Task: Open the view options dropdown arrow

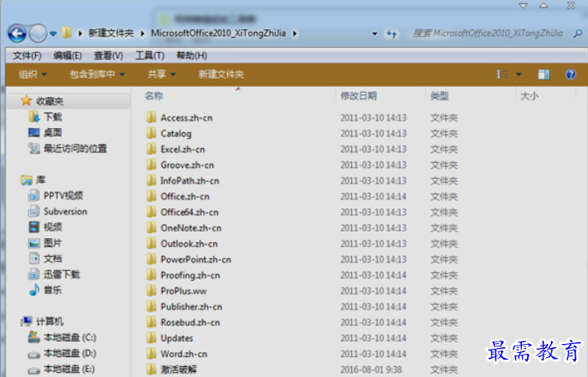Action: [519, 74]
